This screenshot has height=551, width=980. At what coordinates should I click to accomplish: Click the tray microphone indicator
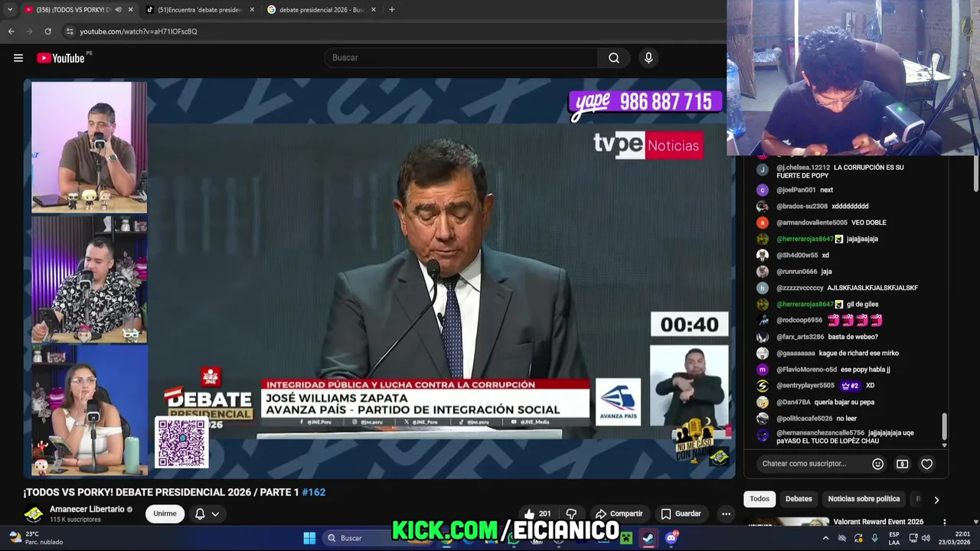(x=875, y=538)
